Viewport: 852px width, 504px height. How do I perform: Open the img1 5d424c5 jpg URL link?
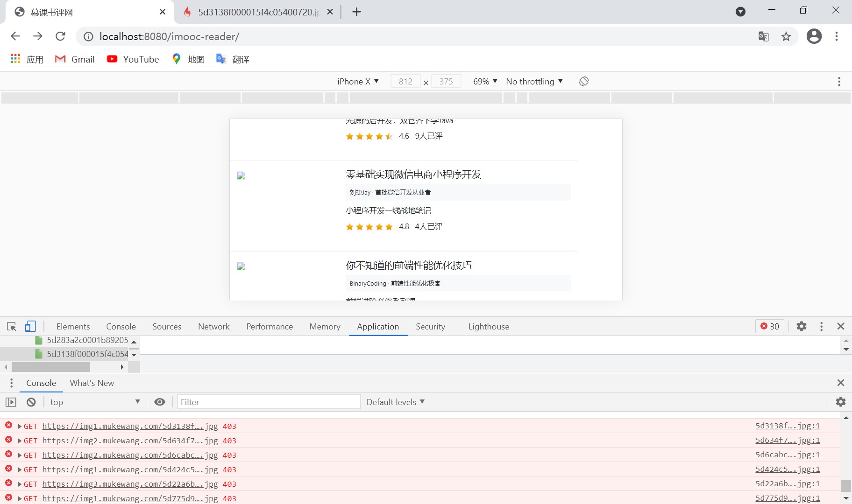pyautogui.click(x=130, y=469)
